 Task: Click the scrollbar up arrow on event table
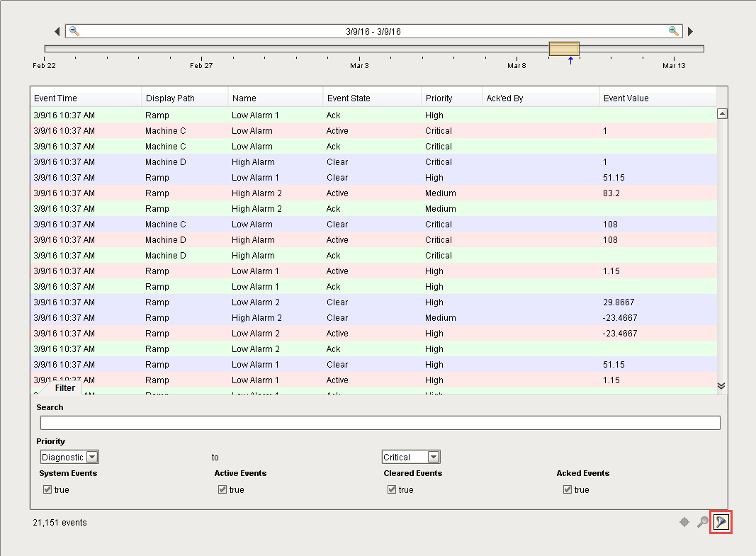(x=722, y=113)
